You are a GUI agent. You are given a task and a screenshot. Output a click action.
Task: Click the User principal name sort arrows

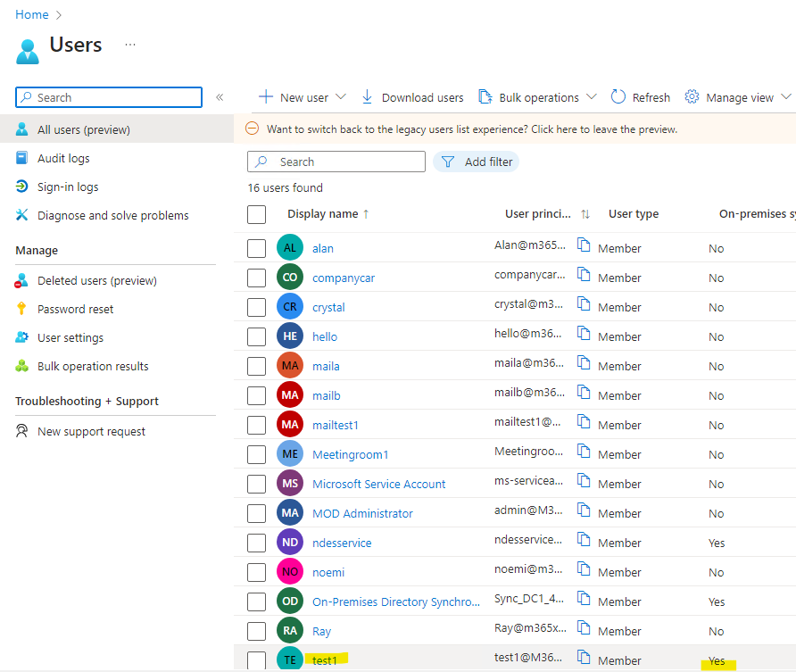pos(585,214)
